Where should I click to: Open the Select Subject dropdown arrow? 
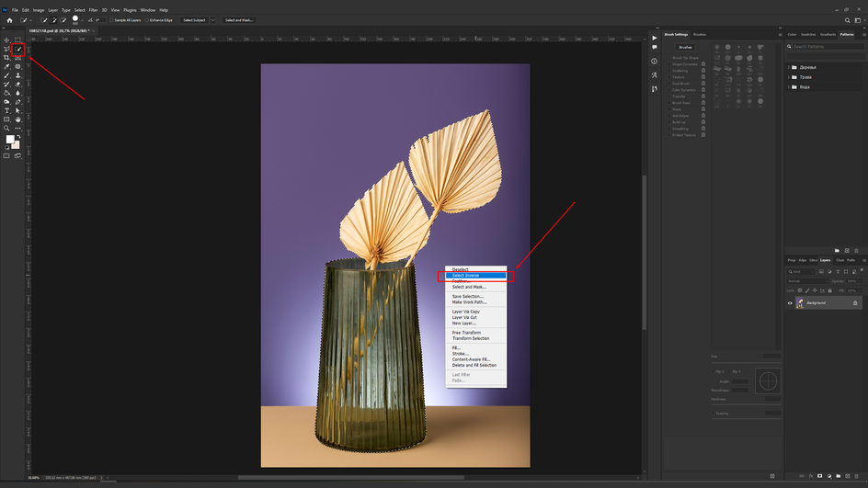212,20
